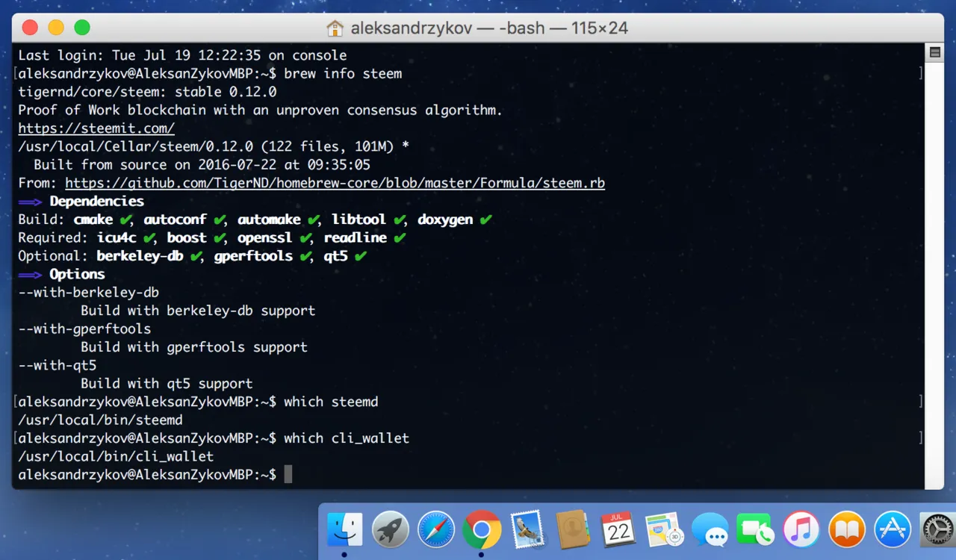Click the 'which steemd' command
Image resolution: width=956 pixels, height=560 pixels.
click(331, 402)
